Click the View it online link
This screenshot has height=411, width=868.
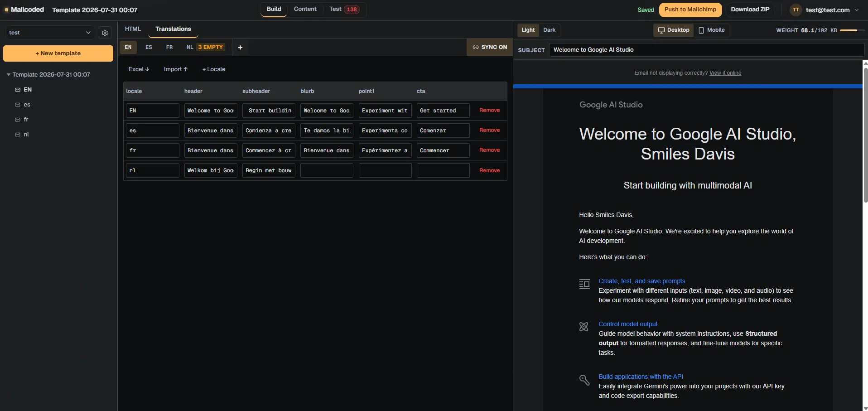pyautogui.click(x=725, y=73)
